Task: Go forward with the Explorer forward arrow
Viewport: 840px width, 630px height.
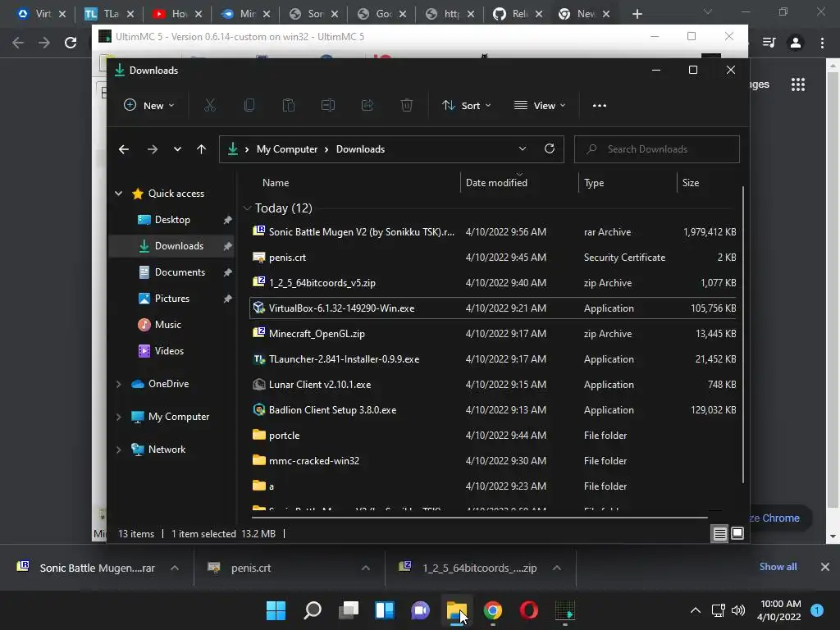Action: 152,149
